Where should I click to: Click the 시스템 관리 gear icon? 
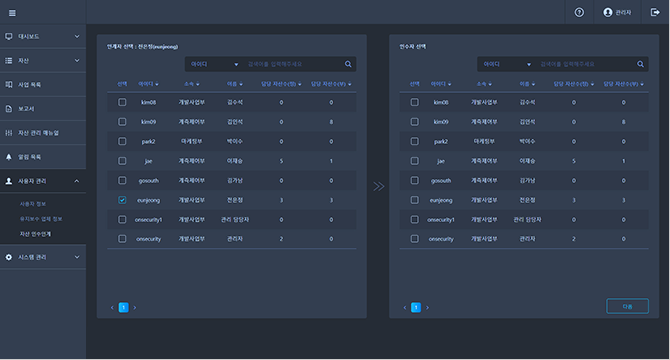pos(9,257)
